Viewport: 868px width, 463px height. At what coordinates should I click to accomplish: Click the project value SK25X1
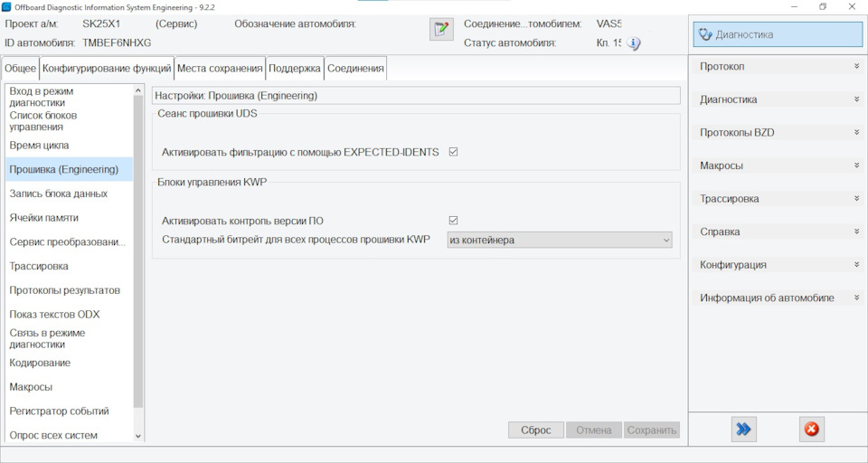pyautogui.click(x=101, y=24)
